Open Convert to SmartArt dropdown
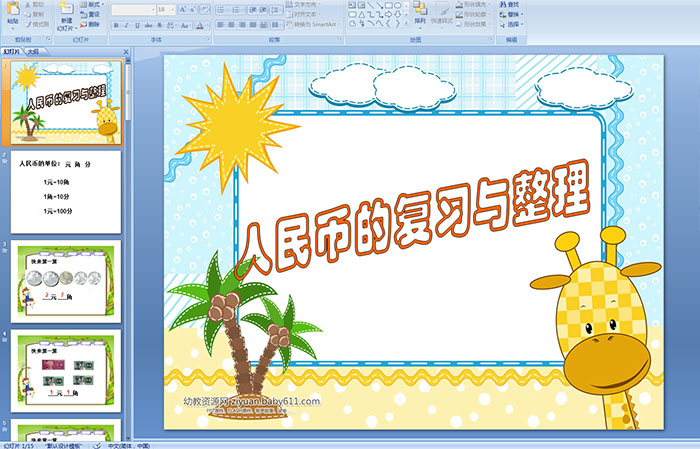The image size is (700, 449). pyautogui.click(x=313, y=24)
